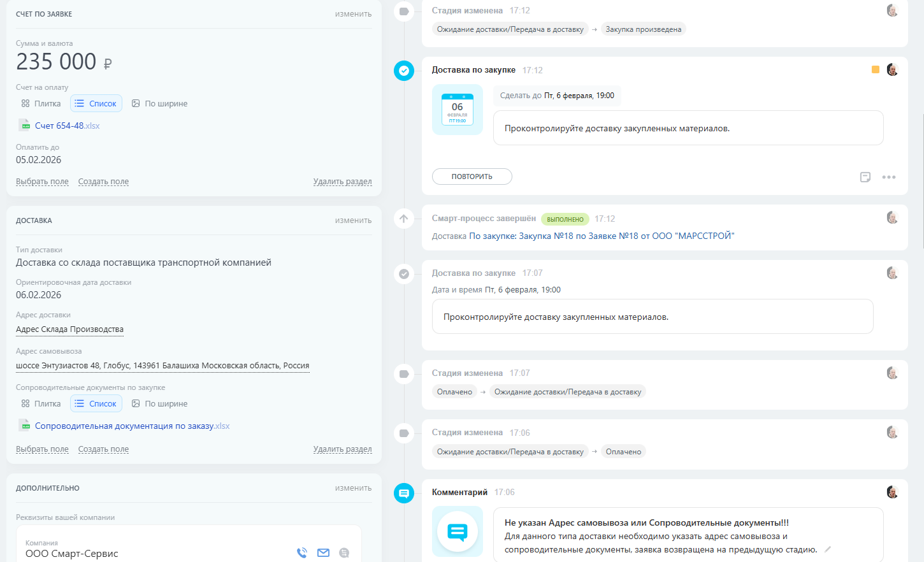The height and width of the screenshot is (562, 924).
Task: Open the avatar on the Комментарий card
Action: click(892, 492)
